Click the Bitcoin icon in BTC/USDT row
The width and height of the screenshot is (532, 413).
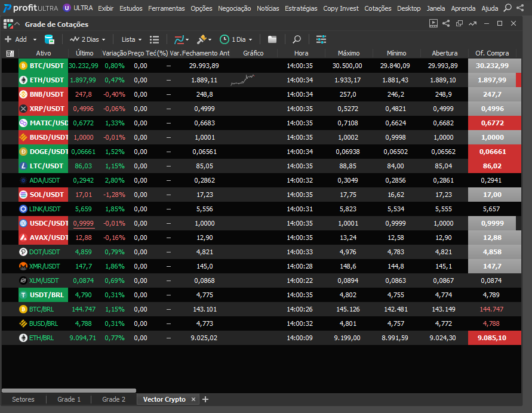point(23,66)
